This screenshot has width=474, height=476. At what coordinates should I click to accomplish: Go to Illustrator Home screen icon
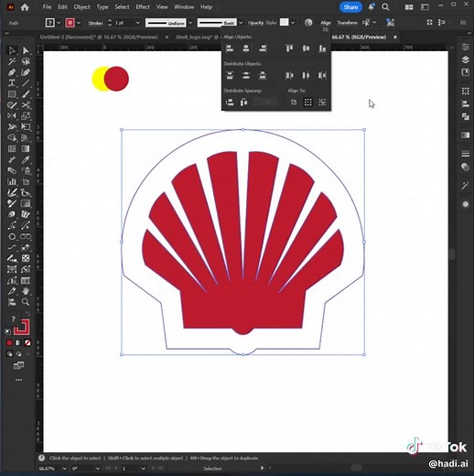pyautogui.click(x=25, y=7)
